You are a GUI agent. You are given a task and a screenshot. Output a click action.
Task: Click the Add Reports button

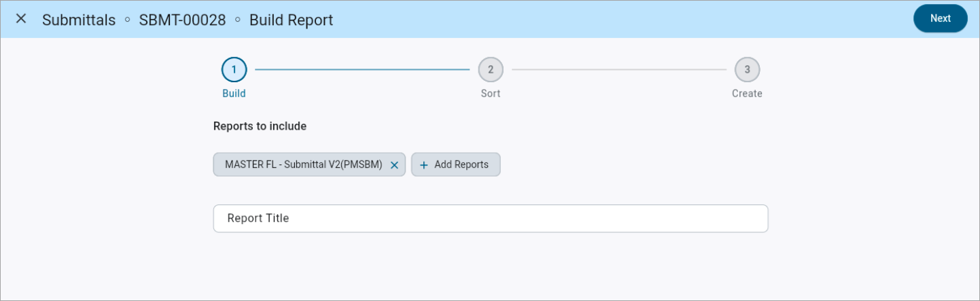point(455,164)
